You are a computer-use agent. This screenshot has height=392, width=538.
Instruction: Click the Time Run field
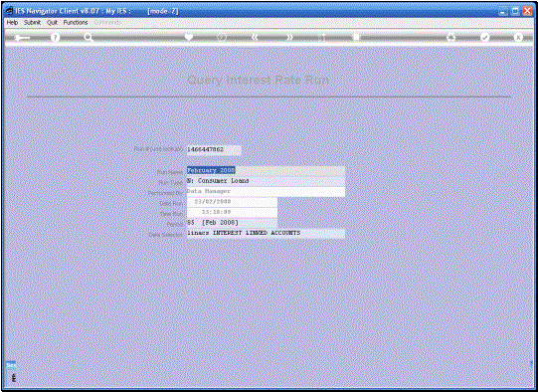(x=232, y=212)
